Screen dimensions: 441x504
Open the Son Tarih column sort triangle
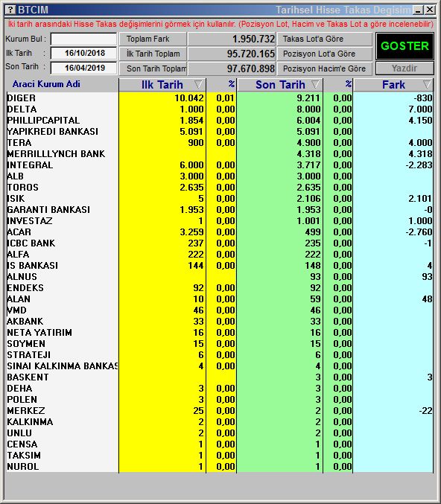[x=316, y=85]
